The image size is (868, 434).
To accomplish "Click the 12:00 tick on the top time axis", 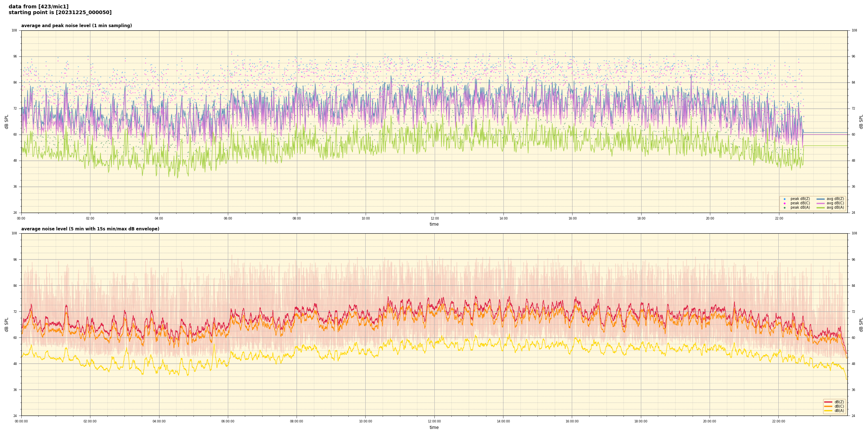I will 434,218.
